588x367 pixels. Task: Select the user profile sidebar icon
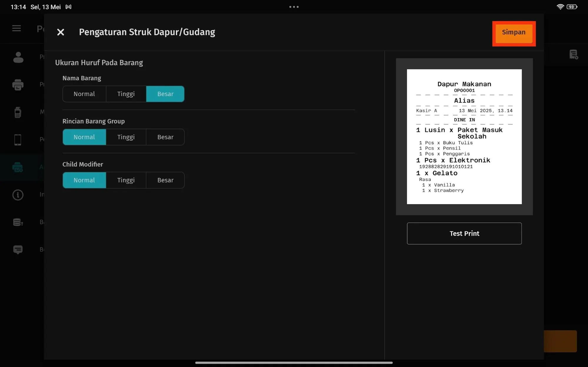18,57
